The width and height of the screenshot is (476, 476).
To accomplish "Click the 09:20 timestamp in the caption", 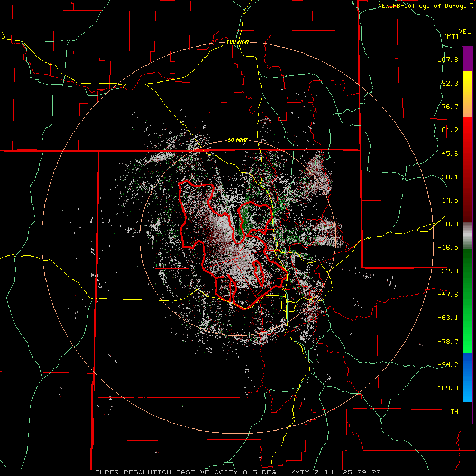I will (369, 472).
